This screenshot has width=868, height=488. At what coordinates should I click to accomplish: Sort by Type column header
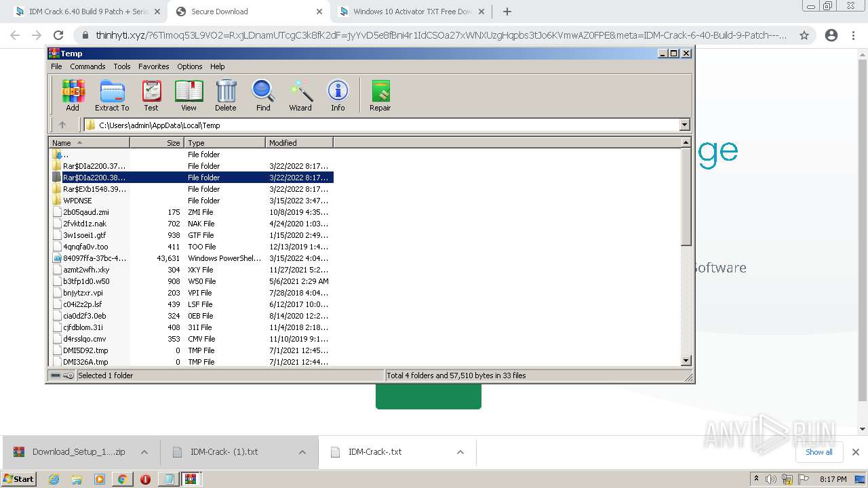pyautogui.click(x=224, y=143)
